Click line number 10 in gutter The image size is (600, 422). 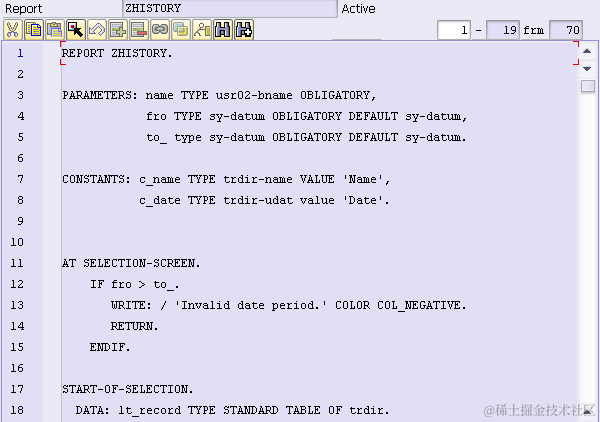point(17,242)
